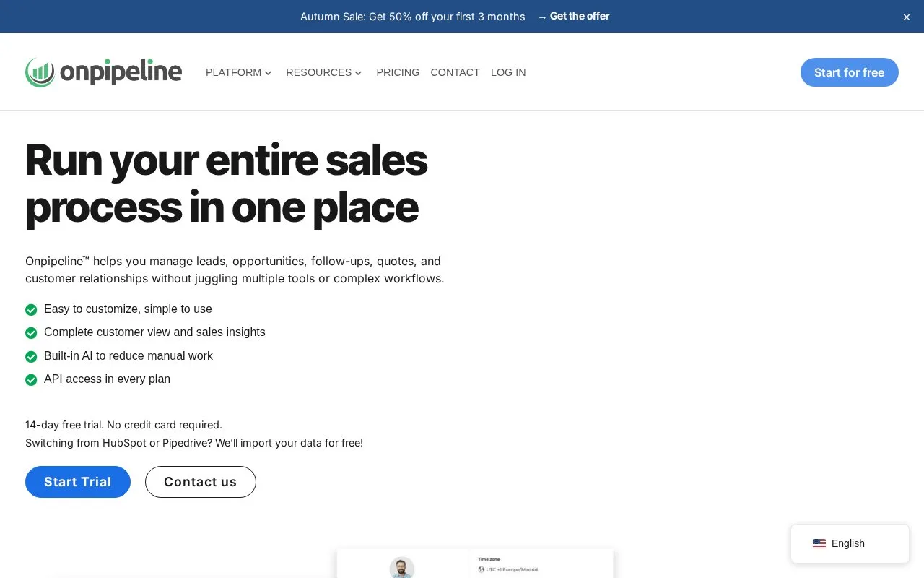Viewport: 924px width, 578px height.
Task: Click the 'Autumn Sale: Get 50% off' text
Action: pyautogui.click(x=413, y=17)
